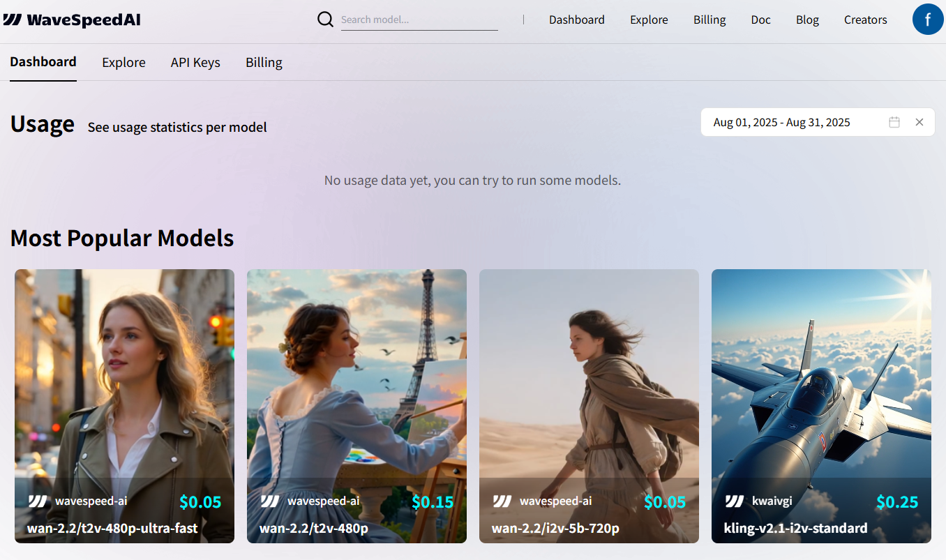The height and width of the screenshot is (560, 946).
Task: Click the Usage heading
Action: tap(42, 123)
